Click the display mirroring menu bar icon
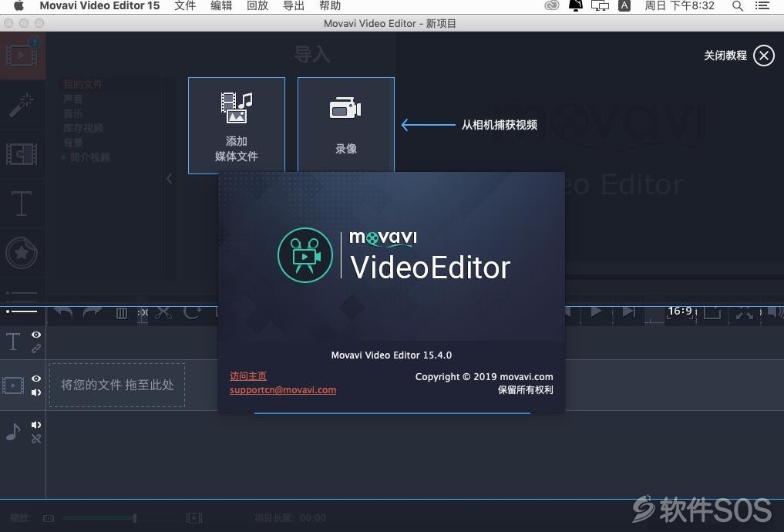The image size is (784, 532). click(600, 6)
